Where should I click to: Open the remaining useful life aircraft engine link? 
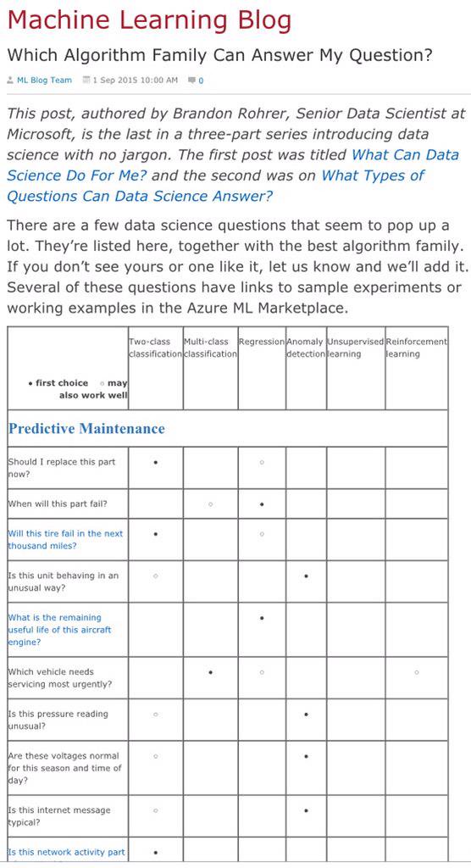click(x=59, y=630)
